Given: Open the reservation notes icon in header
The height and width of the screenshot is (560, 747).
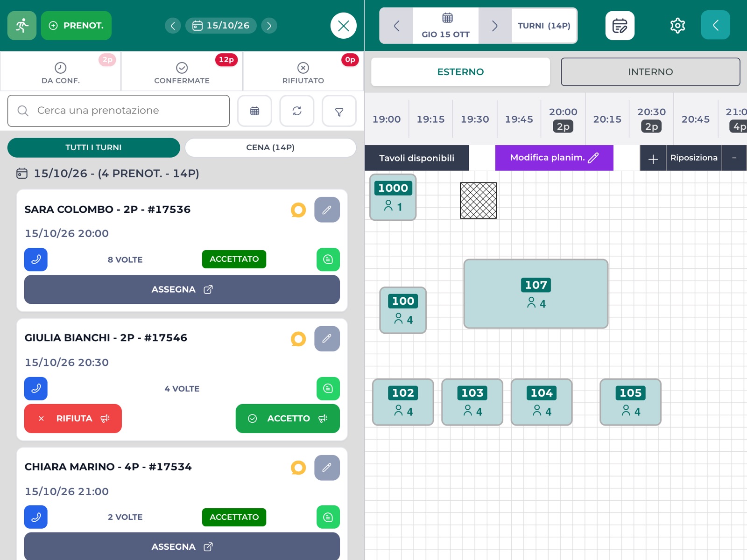Looking at the screenshot, I should 620,26.
